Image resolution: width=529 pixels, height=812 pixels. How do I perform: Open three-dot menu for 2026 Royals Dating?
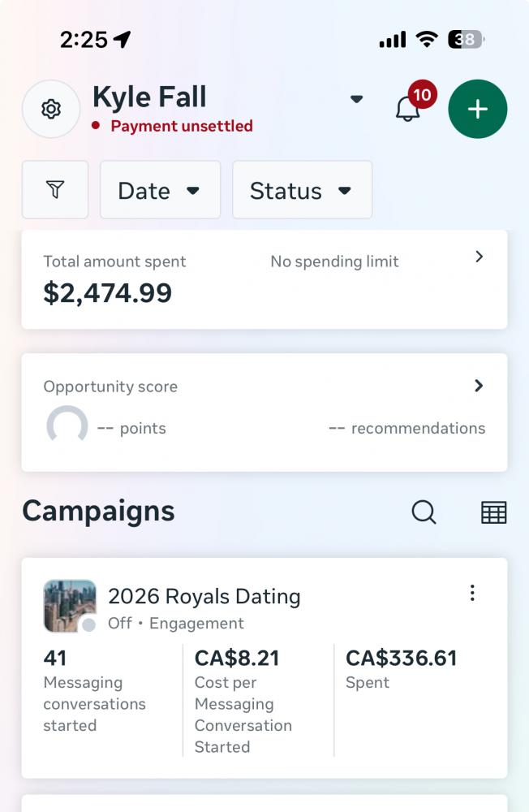click(472, 594)
